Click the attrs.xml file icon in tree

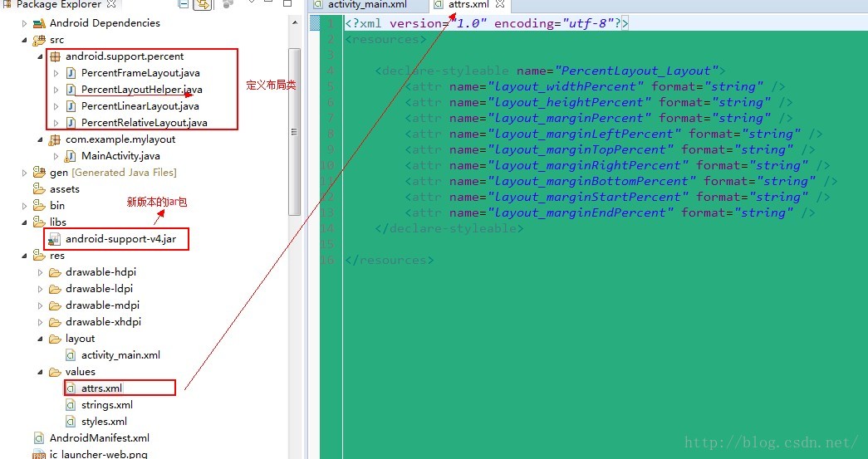click(71, 388)
